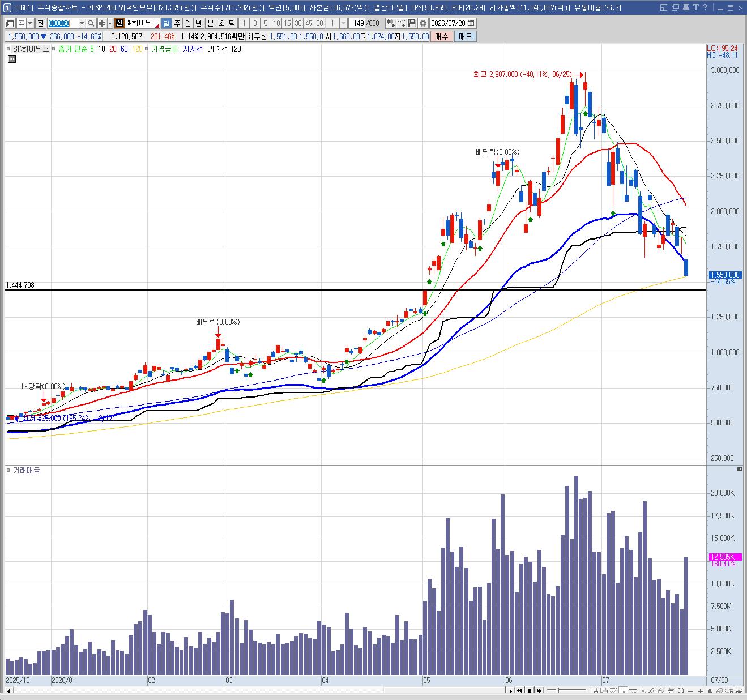The height and width of the screenshot is (700, 747).
Task: Select the 틱 tick chart tab
Action: click(232, 23)
